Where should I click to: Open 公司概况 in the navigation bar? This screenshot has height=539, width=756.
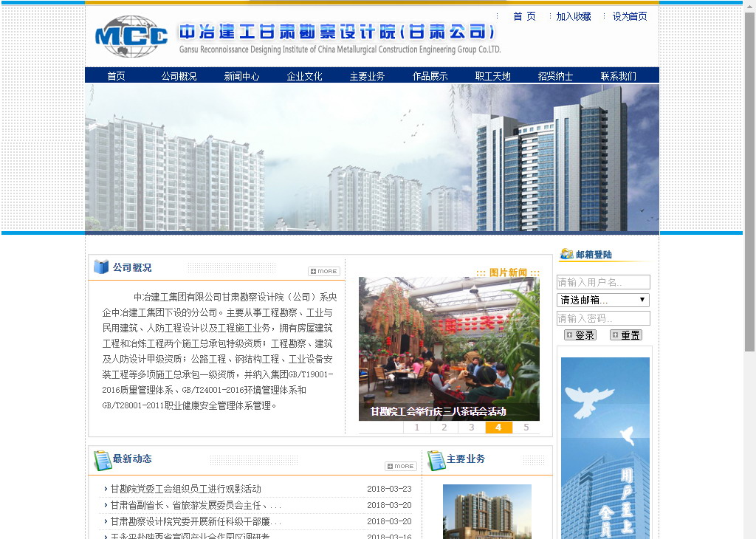(x=179, y=76)
